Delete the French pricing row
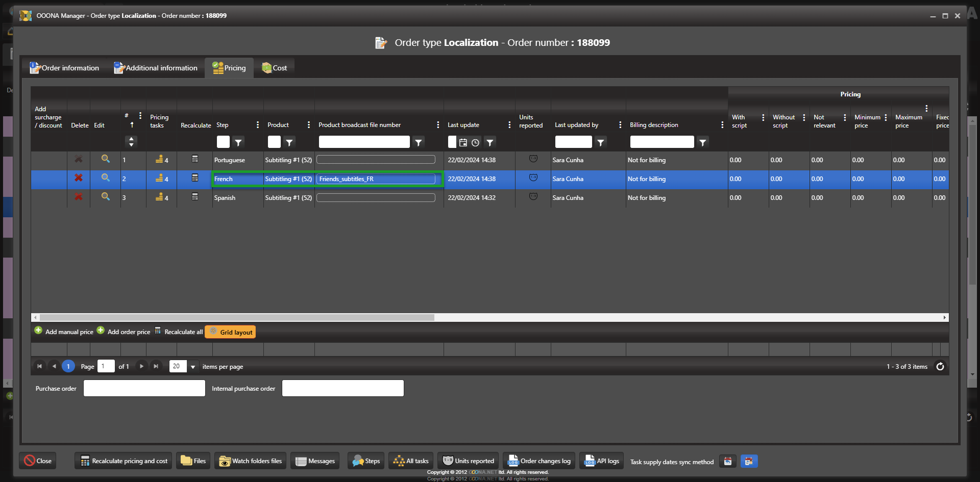This screenshot has width=980, height=482. pos(79,178)
